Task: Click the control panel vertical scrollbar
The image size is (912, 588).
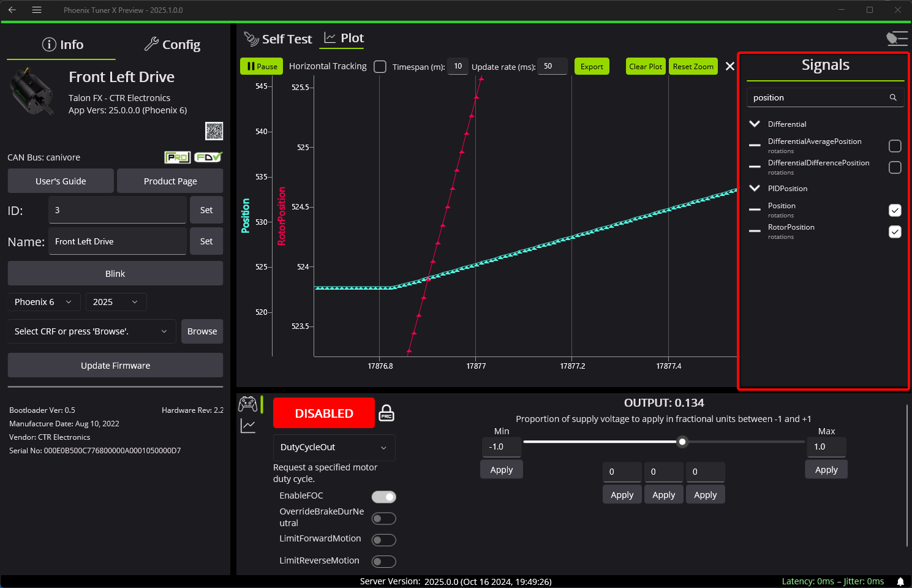Action: tap(907, 475)
